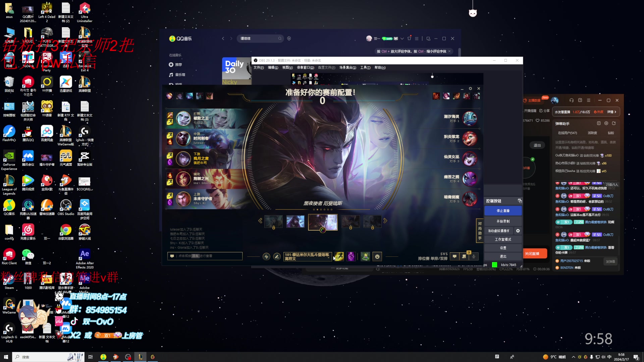Dismiss the Ctrl font size tip
Image resolution: width=644 pixels, height=362 pixels.
(x=449, y=51)
